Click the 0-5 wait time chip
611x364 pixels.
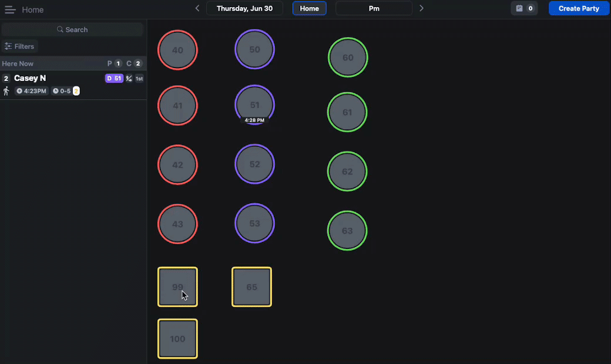coord(62,91)
